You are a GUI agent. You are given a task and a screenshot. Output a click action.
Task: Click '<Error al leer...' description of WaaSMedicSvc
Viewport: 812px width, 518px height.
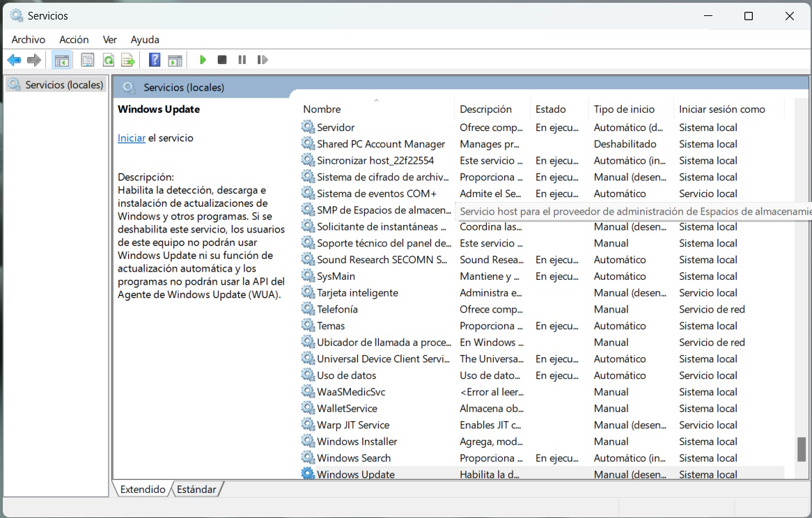point(492,392)
